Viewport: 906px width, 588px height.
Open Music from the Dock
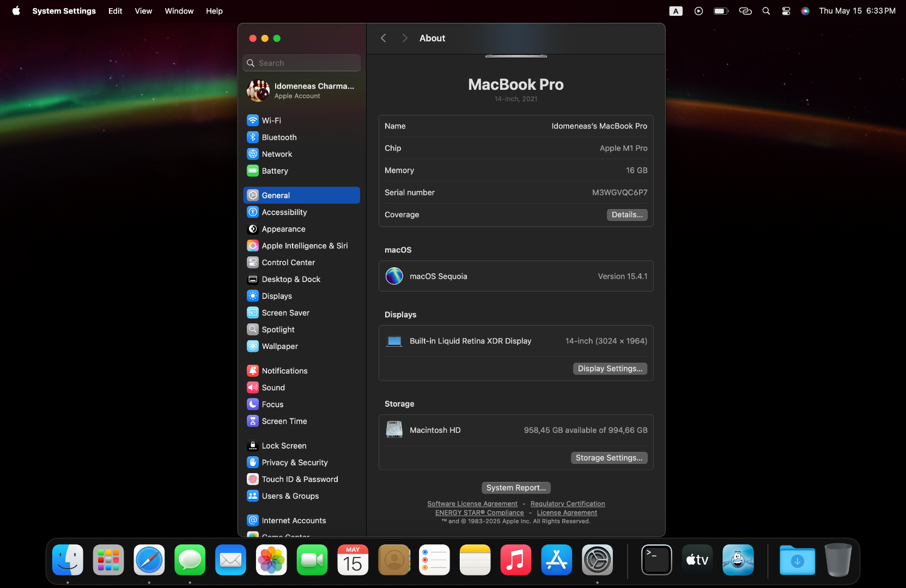pyautogui.click(x=516, y=560)
